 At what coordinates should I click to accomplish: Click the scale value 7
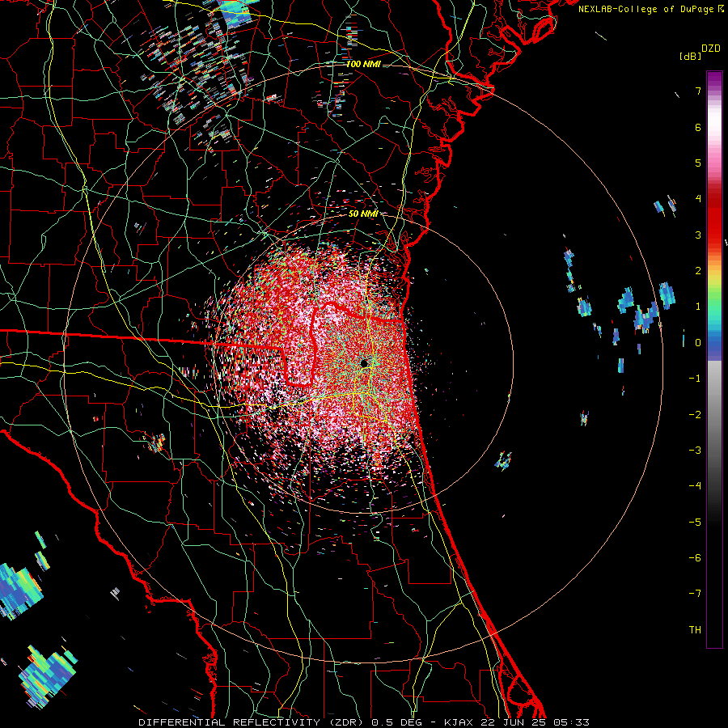click(698, 91)
